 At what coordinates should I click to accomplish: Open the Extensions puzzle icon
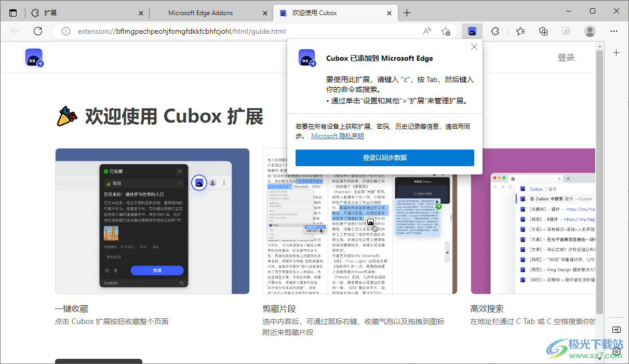[495, 31]
